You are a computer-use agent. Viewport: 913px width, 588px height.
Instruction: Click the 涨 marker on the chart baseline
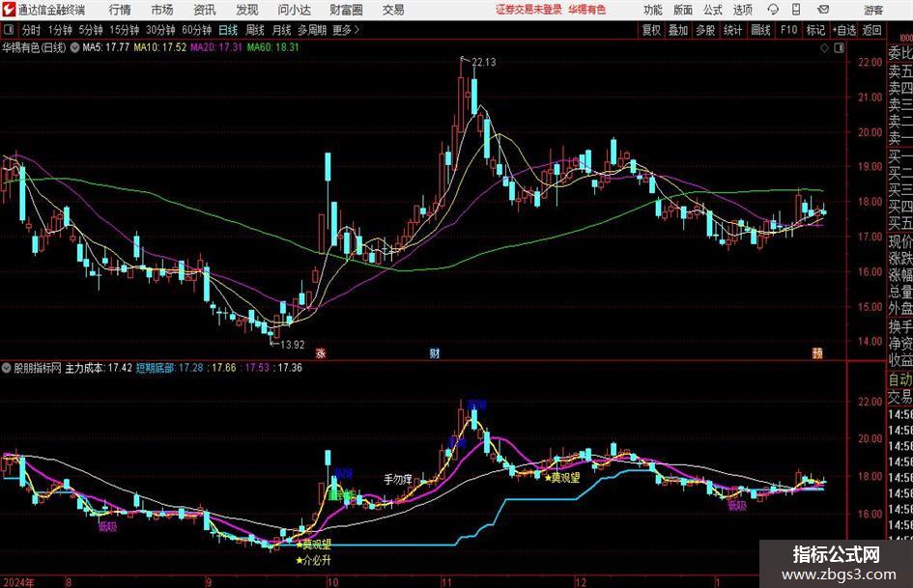click(320, 352)
